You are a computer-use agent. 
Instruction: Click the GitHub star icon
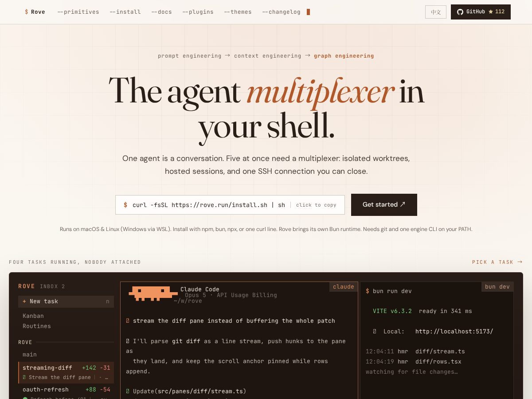pyautogui.click(x=491, y=12)
